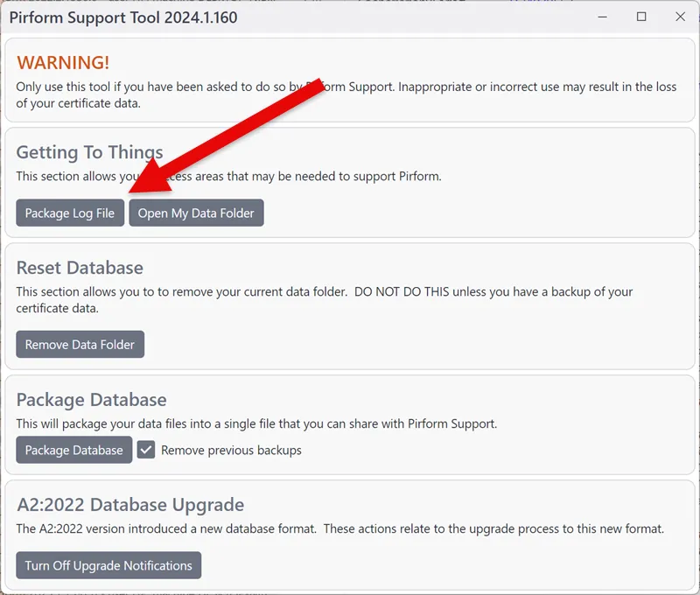Click Turn Off Upgrade Notifications
The width and height of the screenshot is (700, 595).
pyautogui.click(x=108, y=565)
